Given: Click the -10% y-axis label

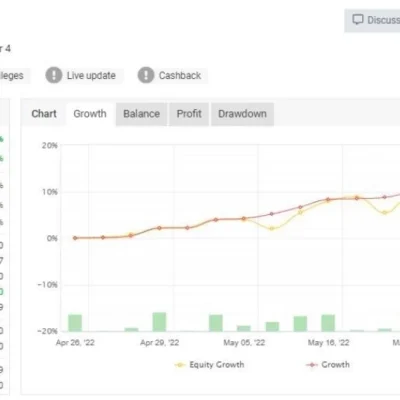Looking at the screenshot, I should tap(47, 285).
